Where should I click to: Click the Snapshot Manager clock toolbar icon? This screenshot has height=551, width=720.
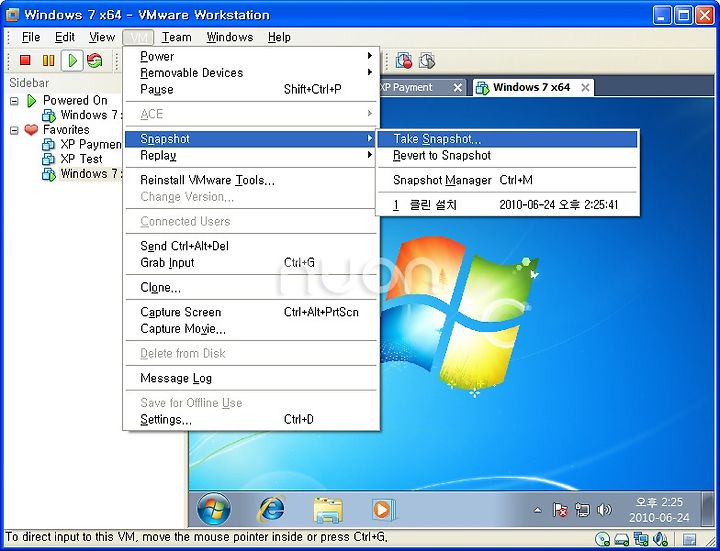click(427, 60)
